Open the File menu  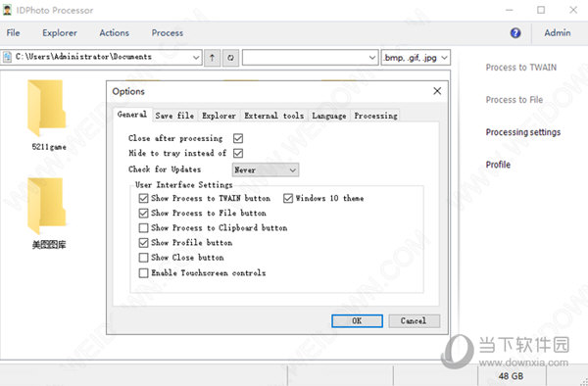(x=13, y=33)
